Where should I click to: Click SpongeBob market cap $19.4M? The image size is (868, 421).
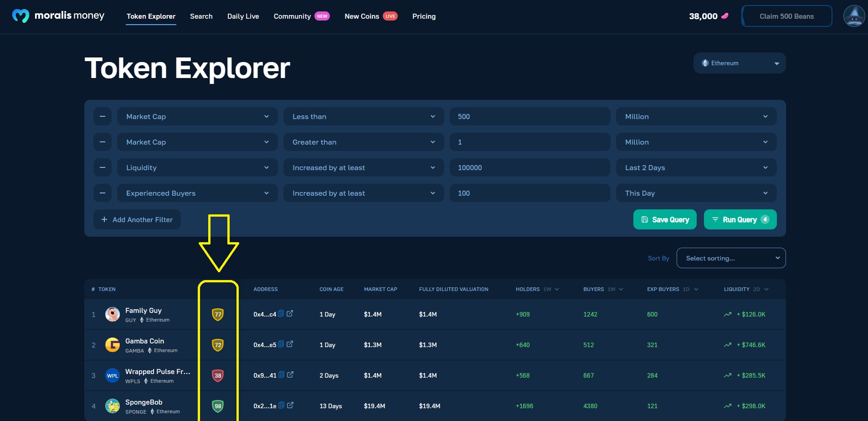pyautogui.click(x=375, y=406)
